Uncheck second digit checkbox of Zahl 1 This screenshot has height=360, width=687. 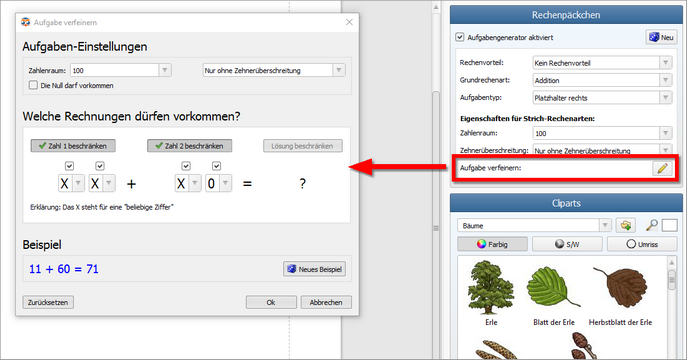point(100,166)
